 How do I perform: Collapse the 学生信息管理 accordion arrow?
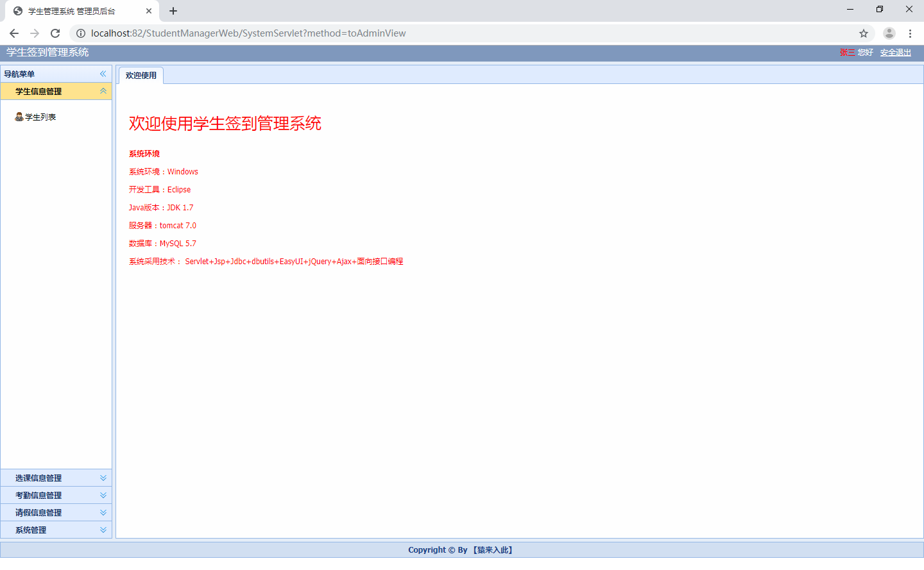pyautogui.click(x=103, y=91)
